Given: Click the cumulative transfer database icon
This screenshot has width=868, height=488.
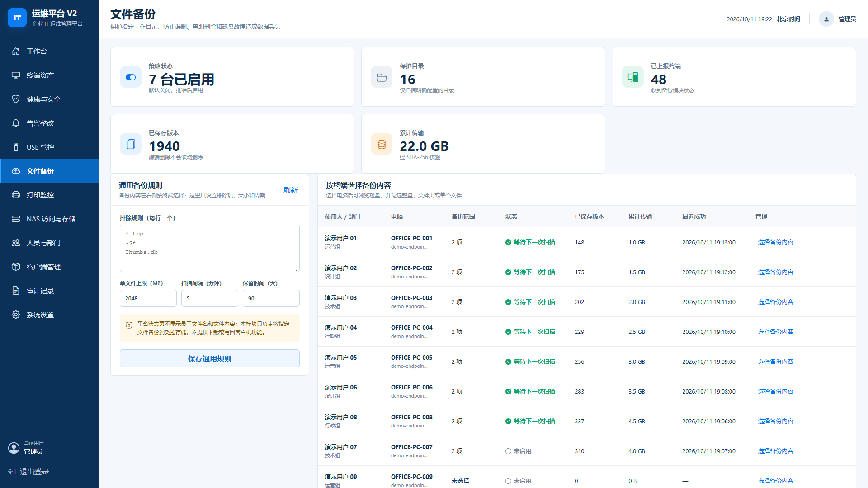Looking at the screenshot, I should pos(382,144).
